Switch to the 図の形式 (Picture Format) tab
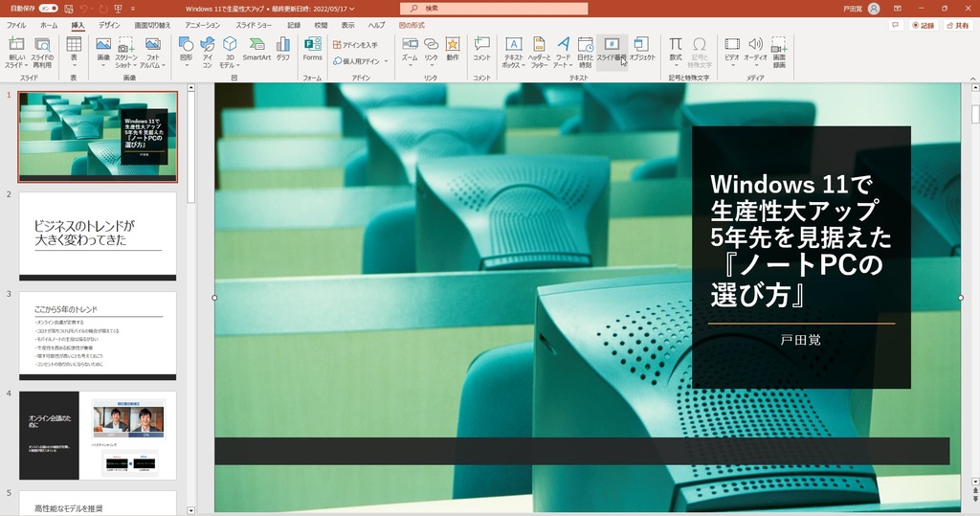 (x=412, y=25)
